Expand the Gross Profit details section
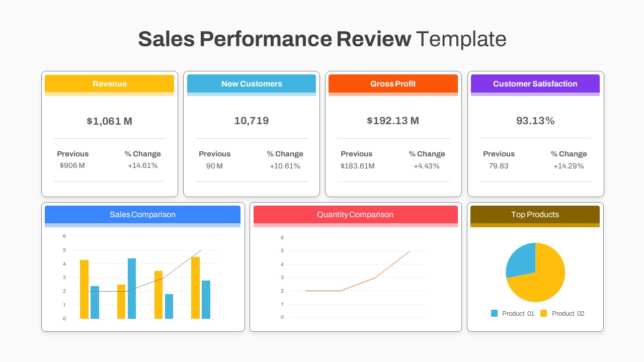 [393, 160]
